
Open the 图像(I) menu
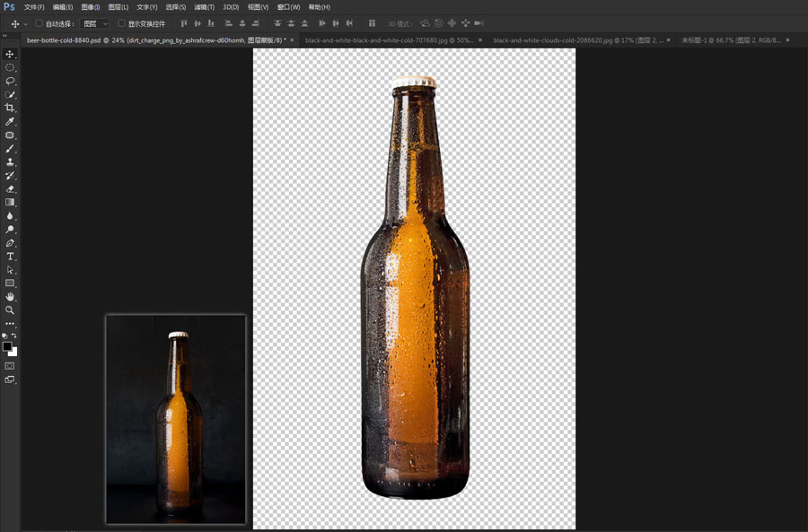(91, 7)
